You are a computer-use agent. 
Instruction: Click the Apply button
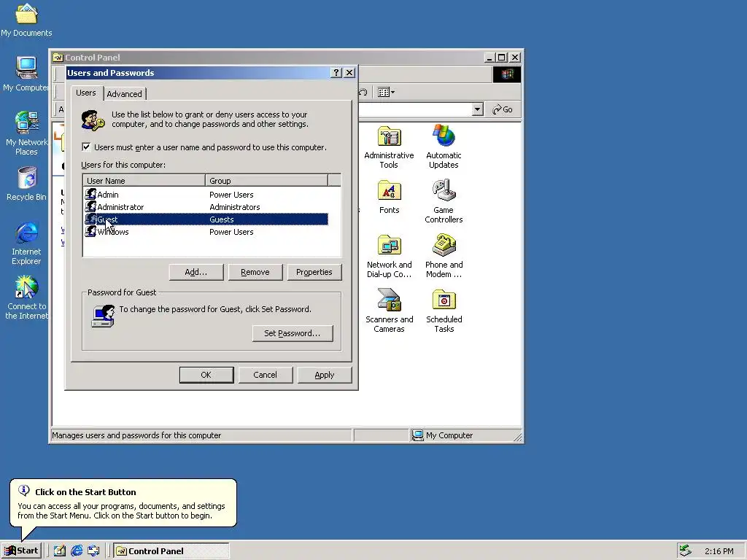coord(325,375)
